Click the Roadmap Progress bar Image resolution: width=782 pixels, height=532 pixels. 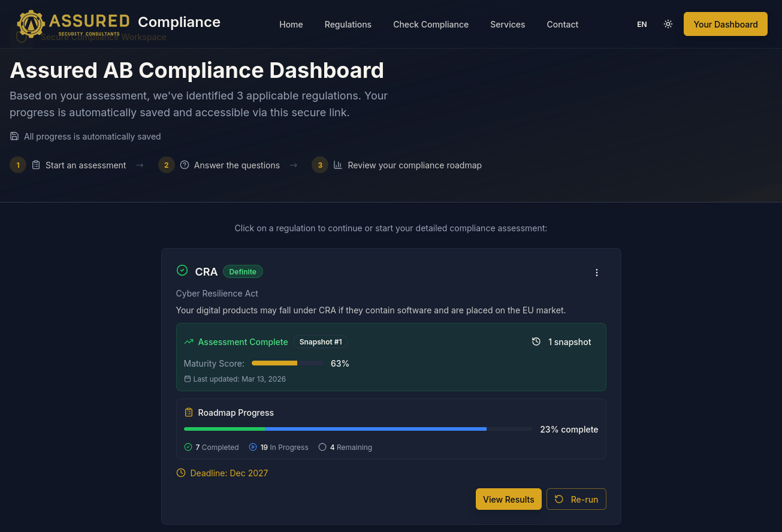click(x=358, y=429)
